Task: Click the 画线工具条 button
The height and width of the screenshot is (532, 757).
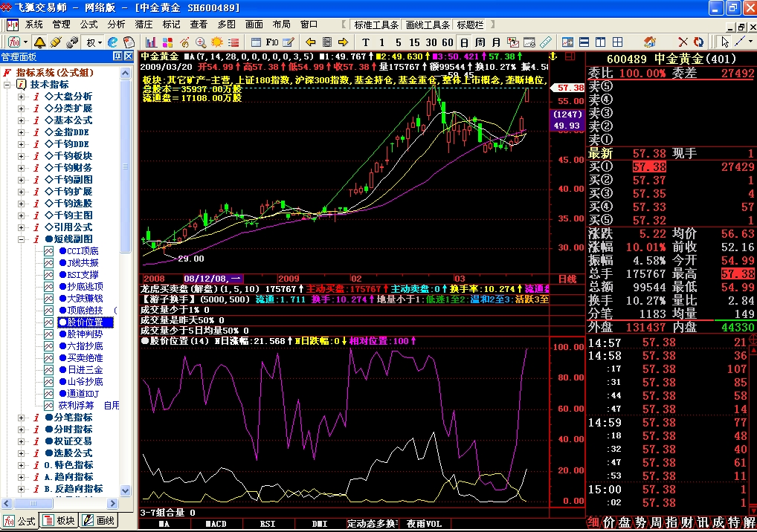Action: [x=427, y=25]
